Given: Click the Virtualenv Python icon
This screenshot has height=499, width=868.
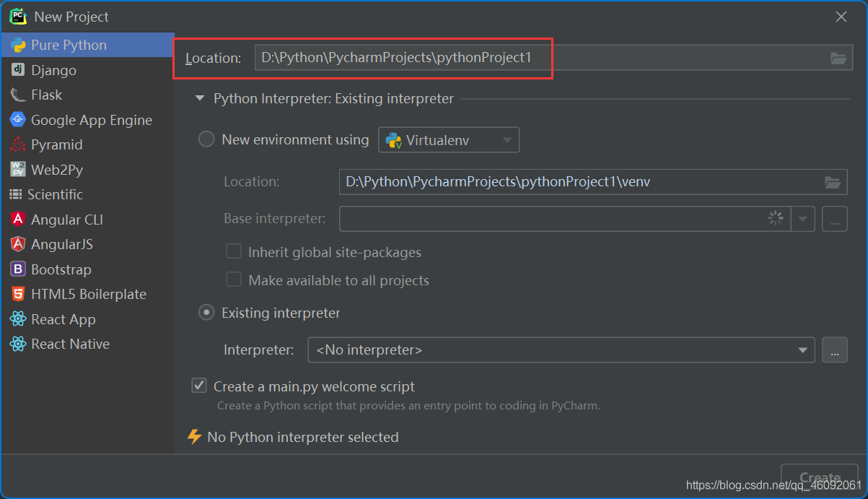Looking at the screenshot, I should [393, 140].
